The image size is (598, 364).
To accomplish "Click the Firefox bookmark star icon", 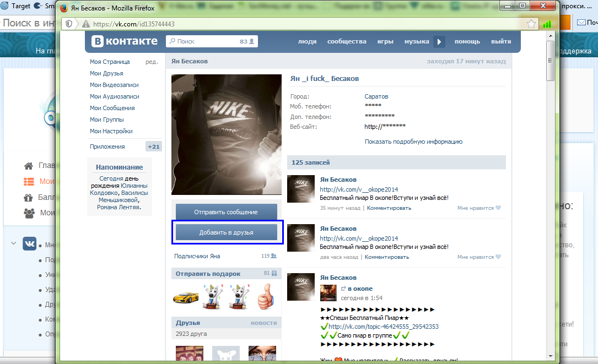I will click(x=531, y=24).
